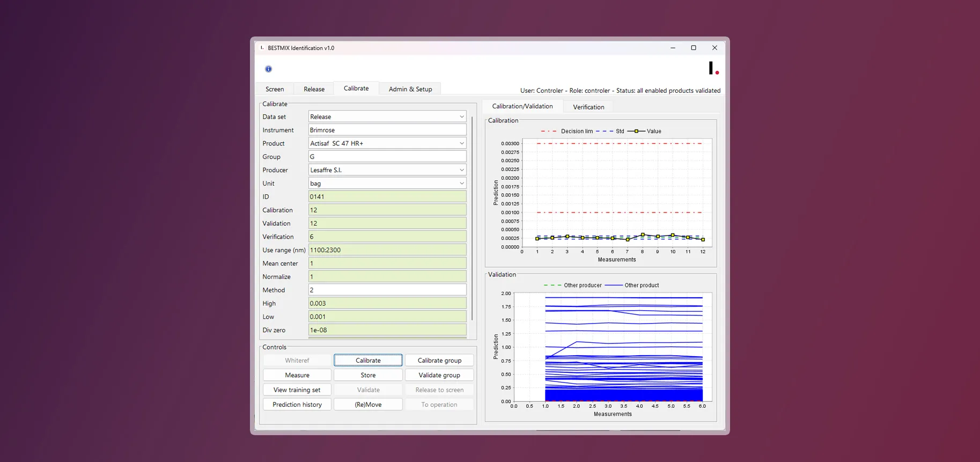This screenshot has width=980, height=462.
Task: Open the Unit dropdown showing bag
Action: [x=387, y=183]
